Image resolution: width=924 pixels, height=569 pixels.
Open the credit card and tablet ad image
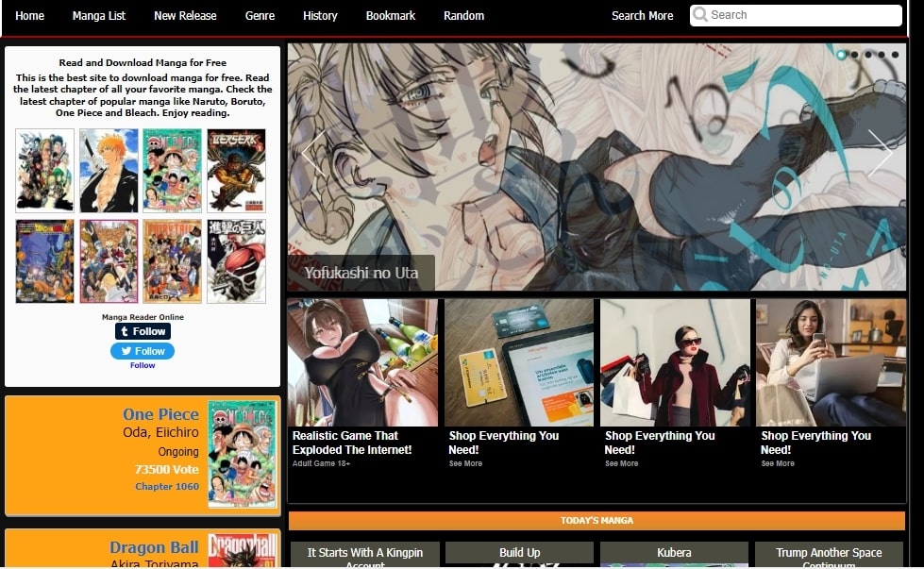click(519, 362)
